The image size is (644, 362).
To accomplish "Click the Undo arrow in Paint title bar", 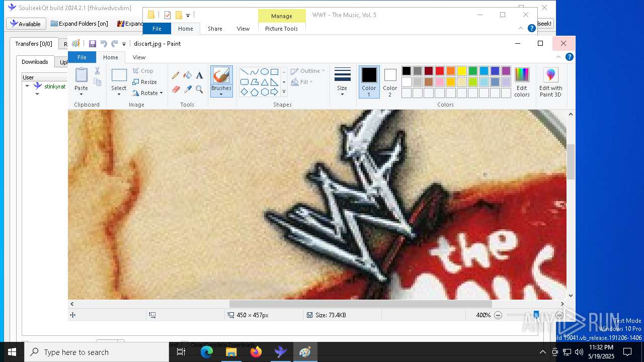I will [104, 44].
